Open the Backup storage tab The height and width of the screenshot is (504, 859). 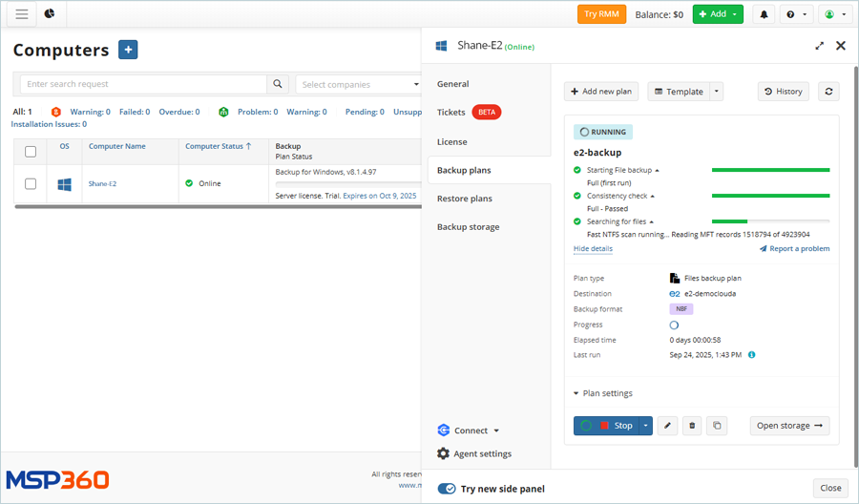click(x=468, y=227)
